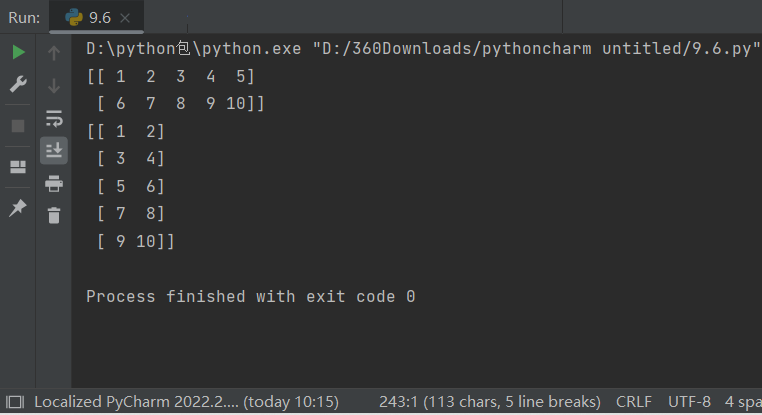Change CRLF line separator setting

634,402
